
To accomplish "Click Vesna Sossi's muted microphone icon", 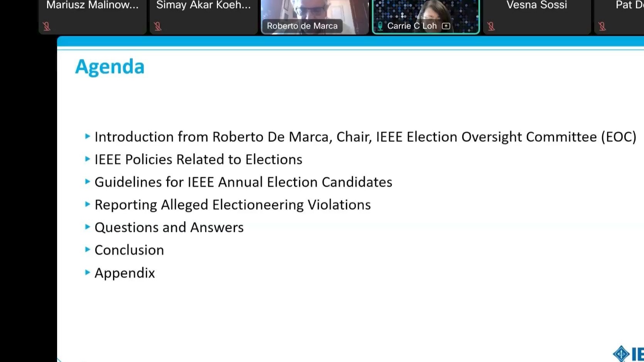I will (491, 26).
